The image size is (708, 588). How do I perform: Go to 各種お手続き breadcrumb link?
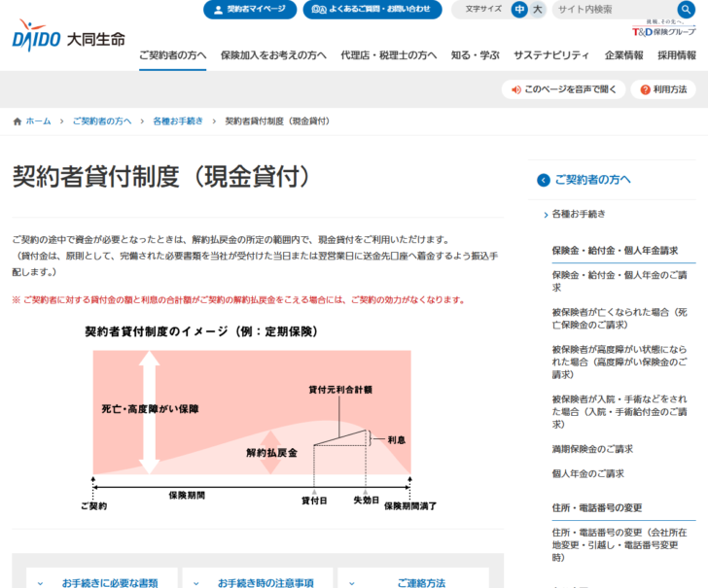click(x=178, y=121)
